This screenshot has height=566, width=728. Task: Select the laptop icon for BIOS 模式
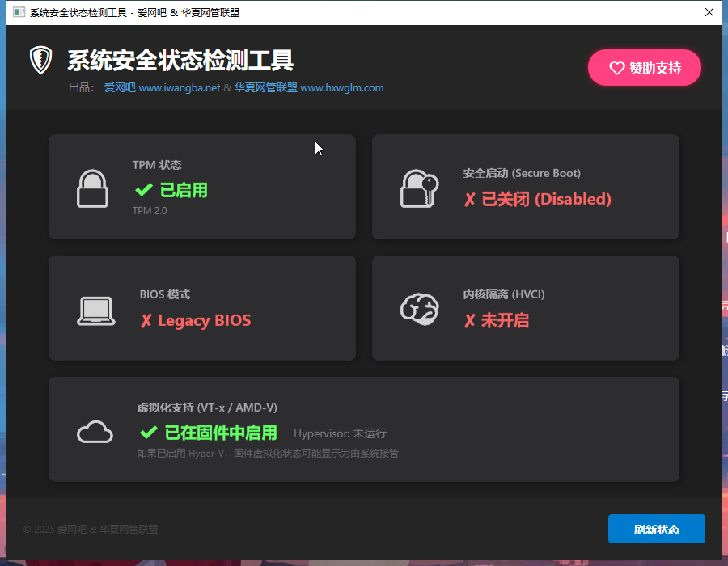95,309
